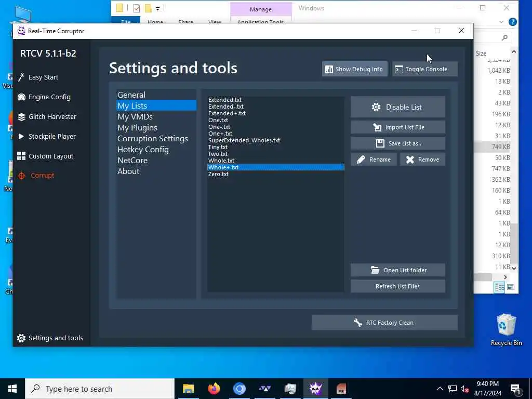Click Toggle Console button
The image size is (532, 399).
click(425, 69)
